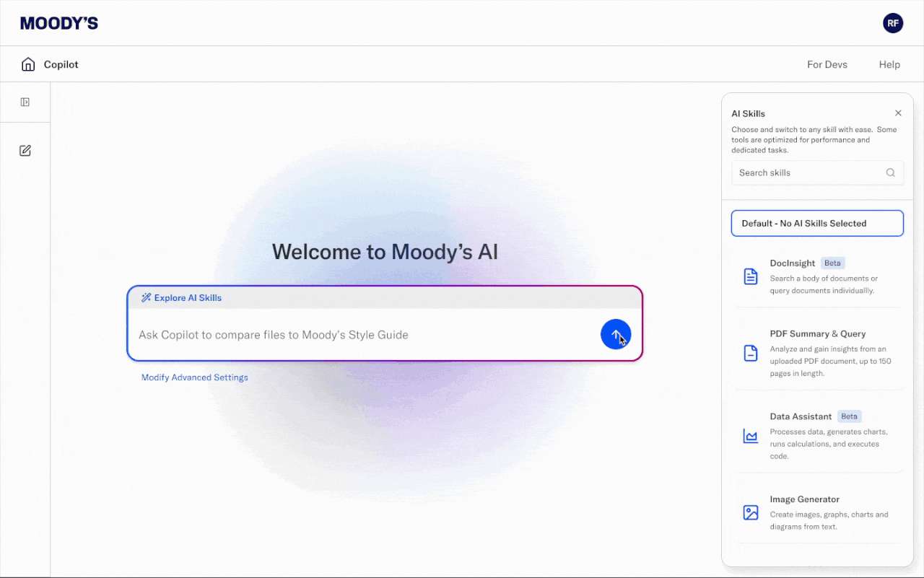Click the Copilot home icon
The width and height of the screenshot is (924, 578).
click(27, 64)
